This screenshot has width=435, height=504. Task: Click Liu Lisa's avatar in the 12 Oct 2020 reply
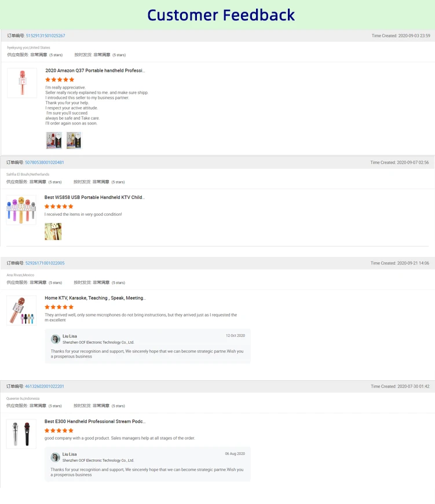pos(56,339)
